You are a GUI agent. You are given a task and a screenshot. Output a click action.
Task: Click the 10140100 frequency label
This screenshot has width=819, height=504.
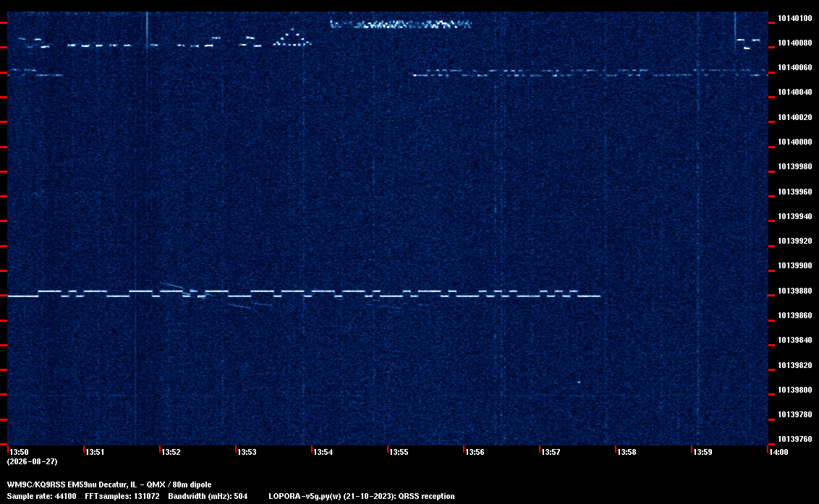tap(795, 18)
